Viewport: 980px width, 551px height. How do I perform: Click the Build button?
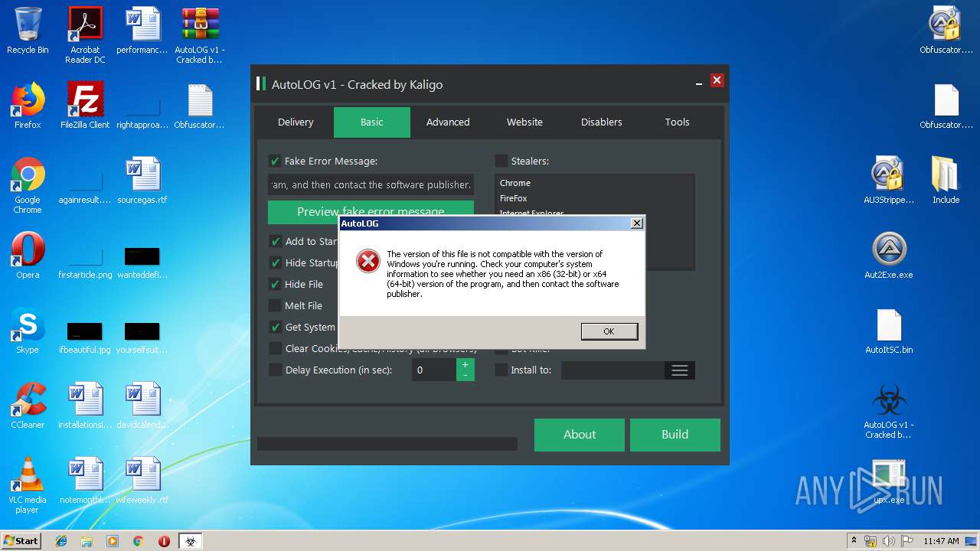(675, 435)
